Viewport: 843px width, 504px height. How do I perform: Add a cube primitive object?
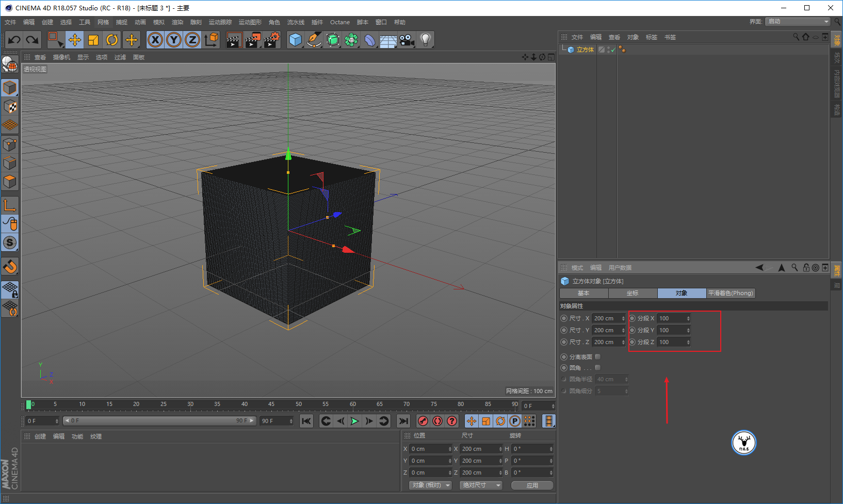[x=295, y=40]
